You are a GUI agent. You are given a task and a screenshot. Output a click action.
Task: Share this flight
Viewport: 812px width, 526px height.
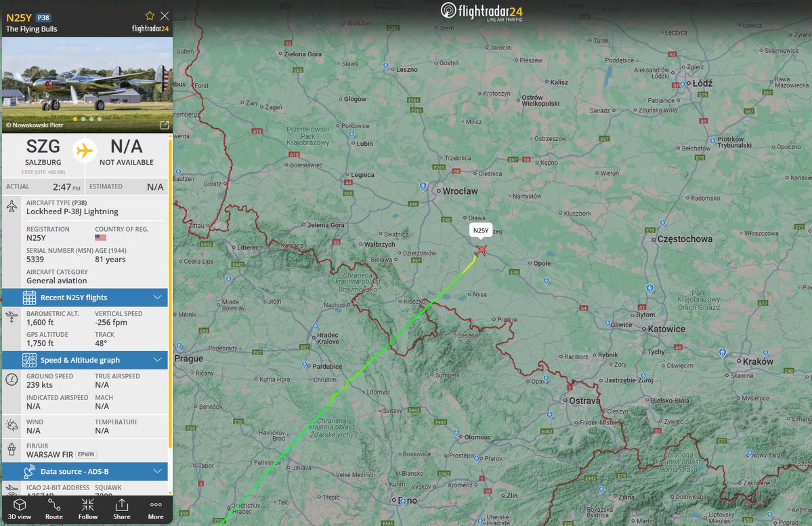122,510
